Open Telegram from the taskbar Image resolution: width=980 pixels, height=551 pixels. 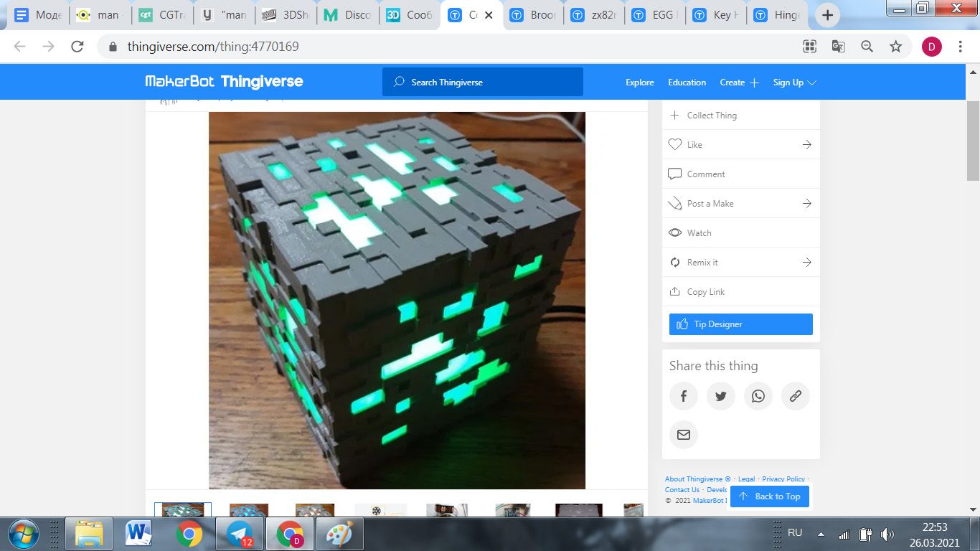[239, 534]
